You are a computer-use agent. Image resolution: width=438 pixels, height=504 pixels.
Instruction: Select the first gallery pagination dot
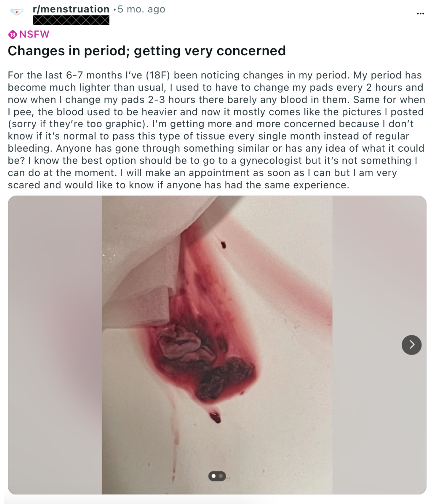pyautogui.click(x=214, y=476)
